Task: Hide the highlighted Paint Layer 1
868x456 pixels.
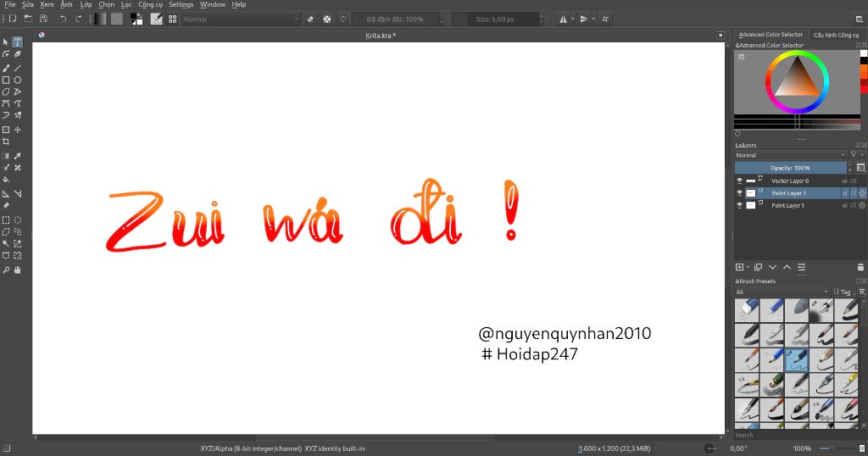Action: pyautogui.click(x=739, y=193)
